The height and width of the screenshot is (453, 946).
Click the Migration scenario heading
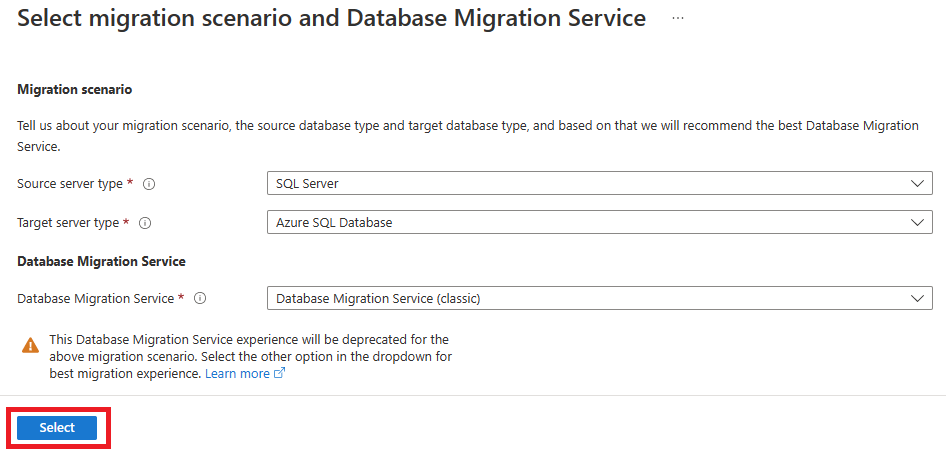click(75, 90)
